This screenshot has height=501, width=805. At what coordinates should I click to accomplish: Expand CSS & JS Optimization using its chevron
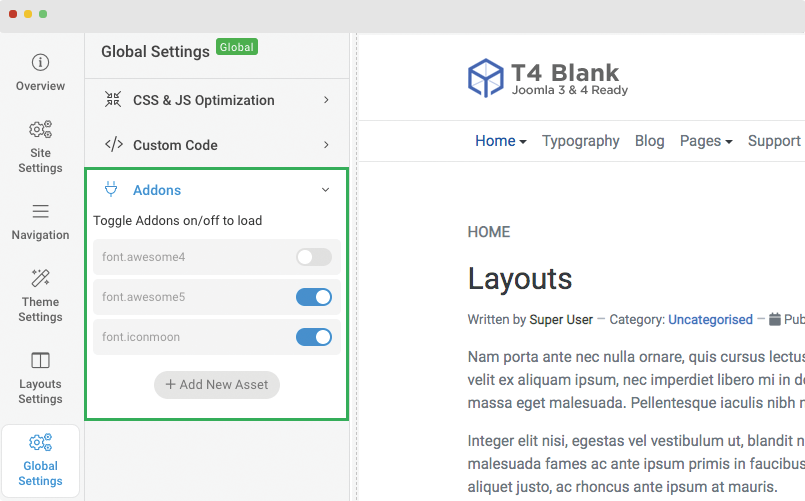[x=326, y=100]
